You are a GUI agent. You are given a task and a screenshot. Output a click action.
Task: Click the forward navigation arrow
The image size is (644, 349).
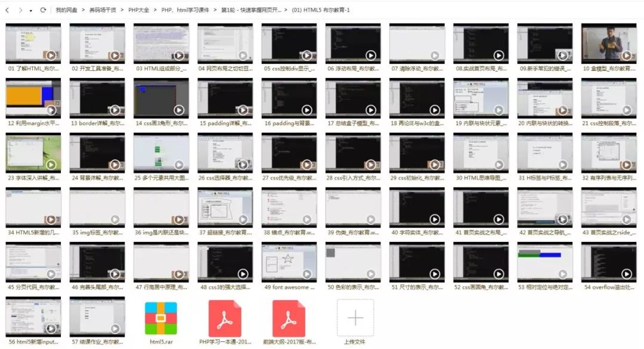21,10
